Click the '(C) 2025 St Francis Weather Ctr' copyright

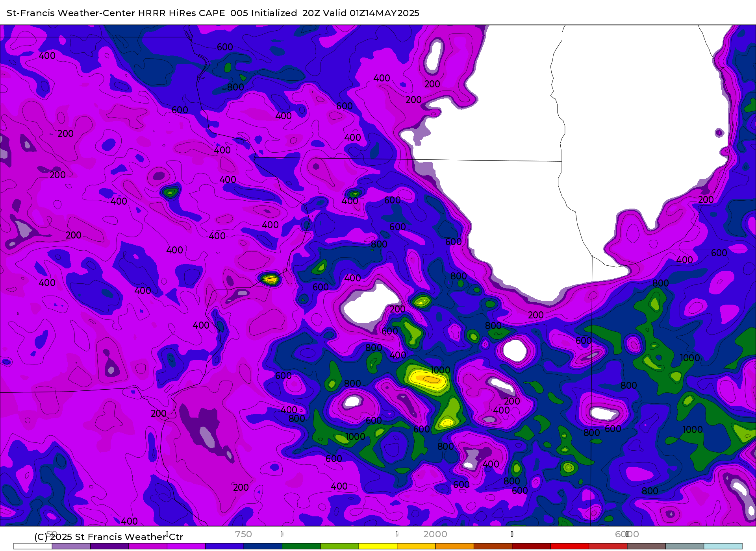(x=109, y=537)
